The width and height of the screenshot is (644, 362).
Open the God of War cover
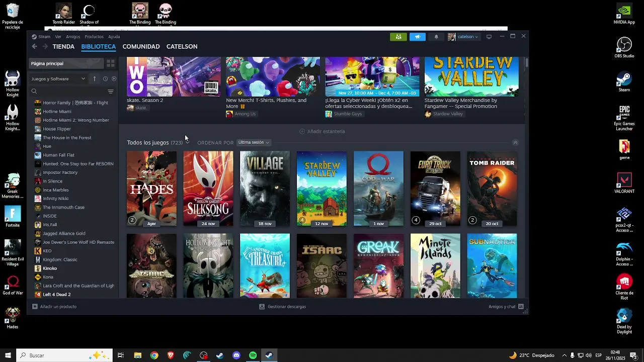pos(378,189)
